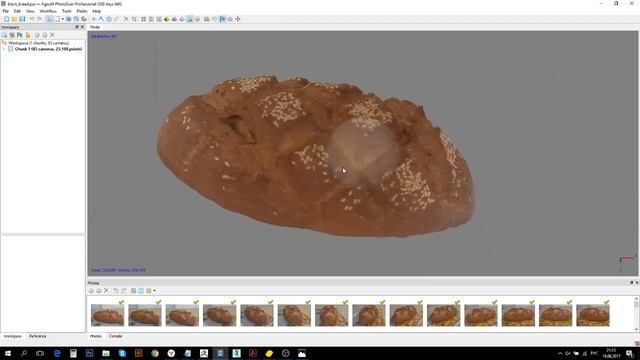
Task: Open the Edit menu
Action: coord(17,11)
